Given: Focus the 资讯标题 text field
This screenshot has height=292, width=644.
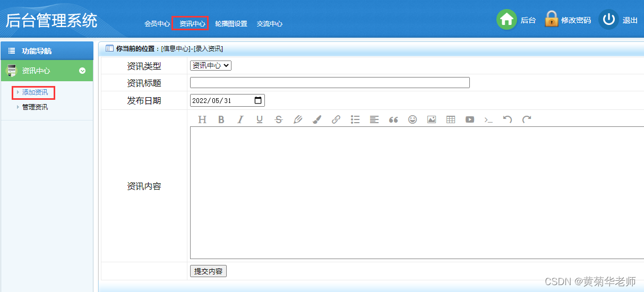Looking at the screenshot, I should click(330, 83).
